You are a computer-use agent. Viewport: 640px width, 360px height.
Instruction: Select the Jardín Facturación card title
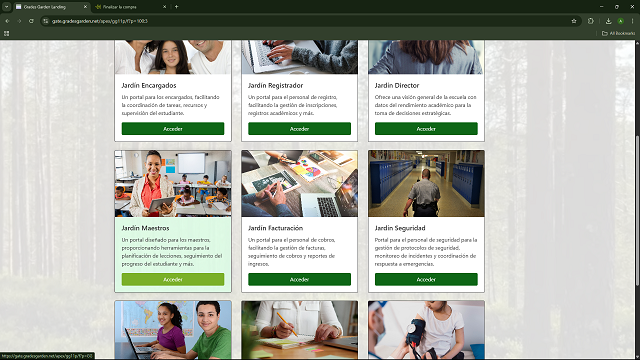pos(276,228)
